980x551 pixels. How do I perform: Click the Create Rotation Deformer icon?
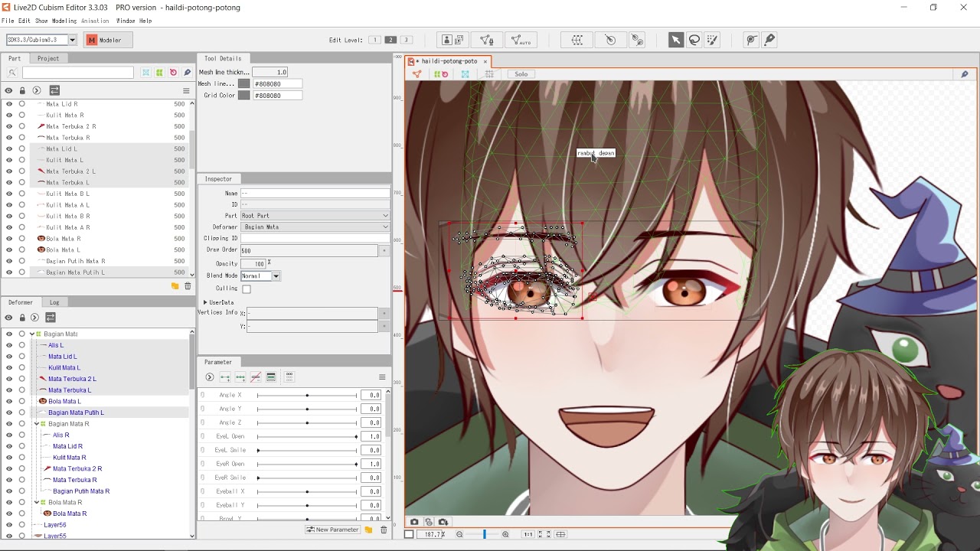click(x=610, y=40)
